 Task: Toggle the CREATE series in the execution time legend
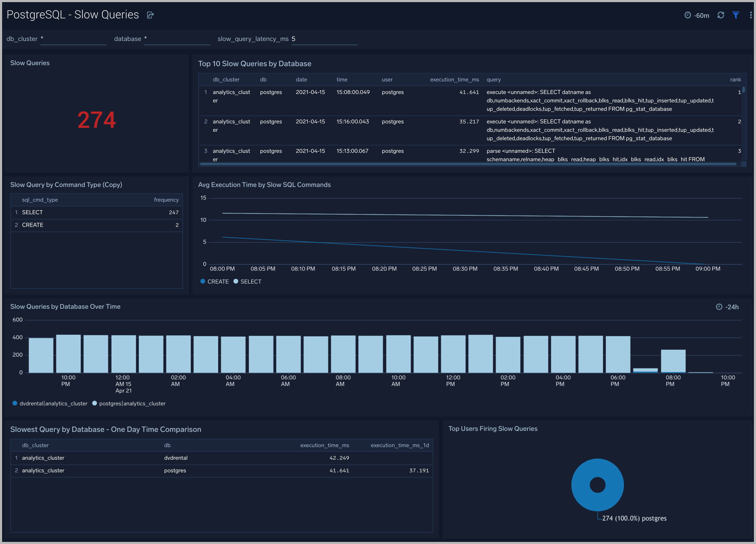(215, 281)
